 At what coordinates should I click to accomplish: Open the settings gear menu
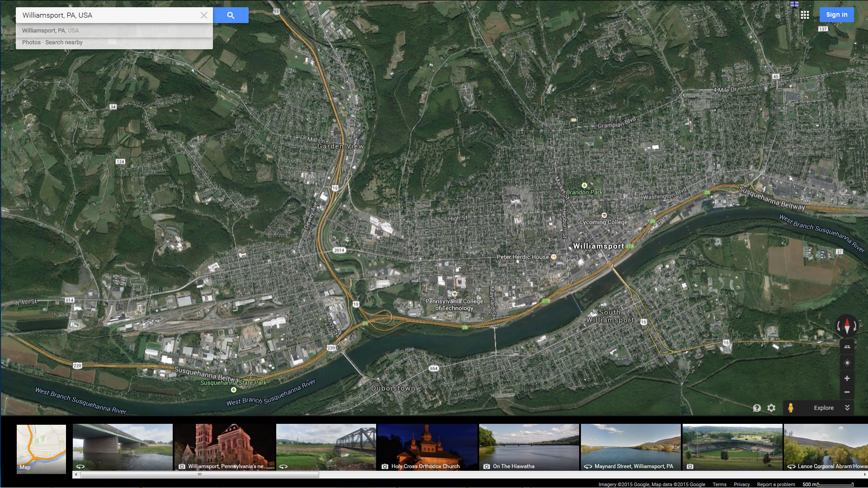[771, 408]
